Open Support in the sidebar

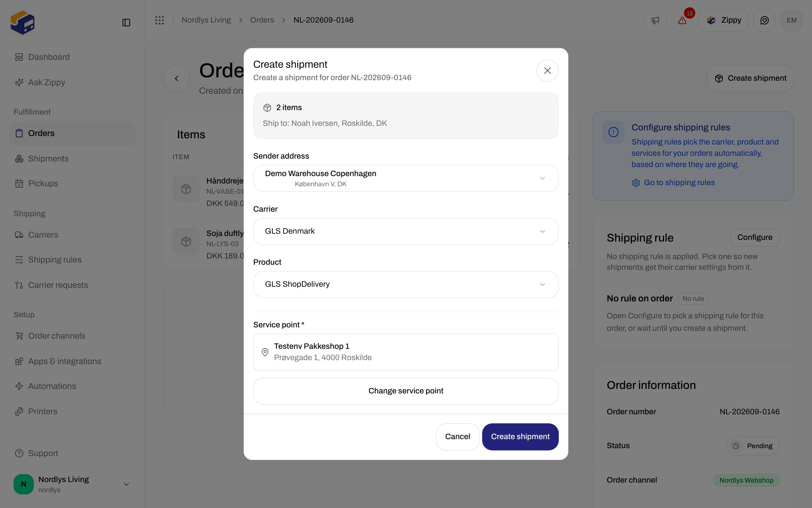(72, 454)
